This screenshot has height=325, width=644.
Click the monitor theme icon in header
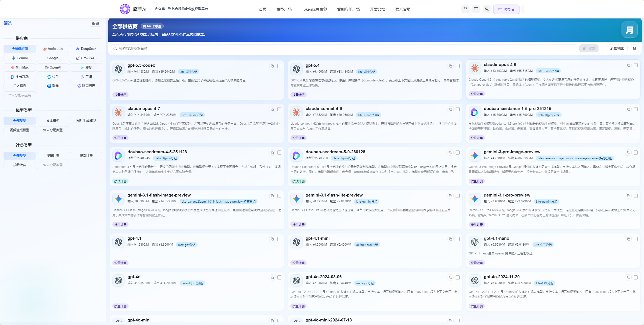pyautogui.click(x=476, y=9)
